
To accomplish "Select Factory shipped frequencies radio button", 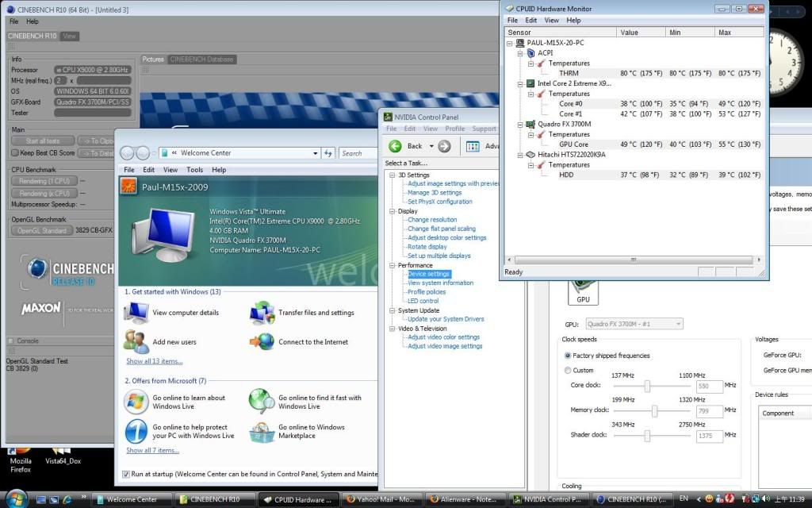I will (x=567, y=356).
